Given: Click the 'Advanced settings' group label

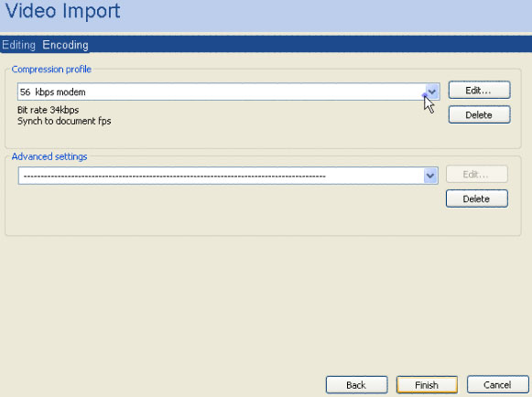Looking at the screenshot, I should point(49,156).
